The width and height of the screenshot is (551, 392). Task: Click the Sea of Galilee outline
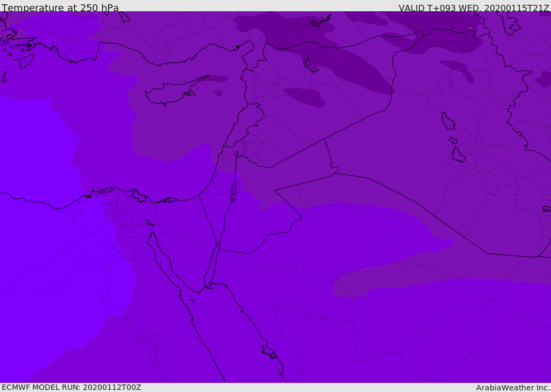(x=237, y=155)
